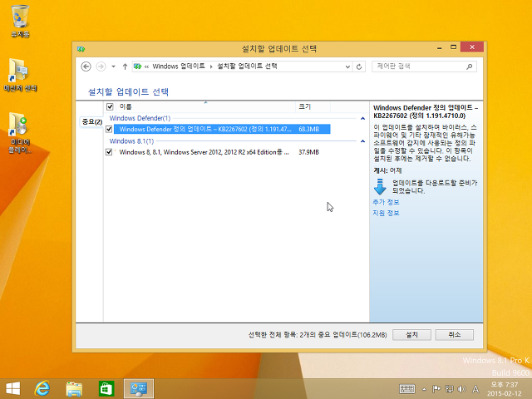The width and height of the screenshot is (532, 399).
Task: Click the IME language indicator A
Action: coord(475,389)
